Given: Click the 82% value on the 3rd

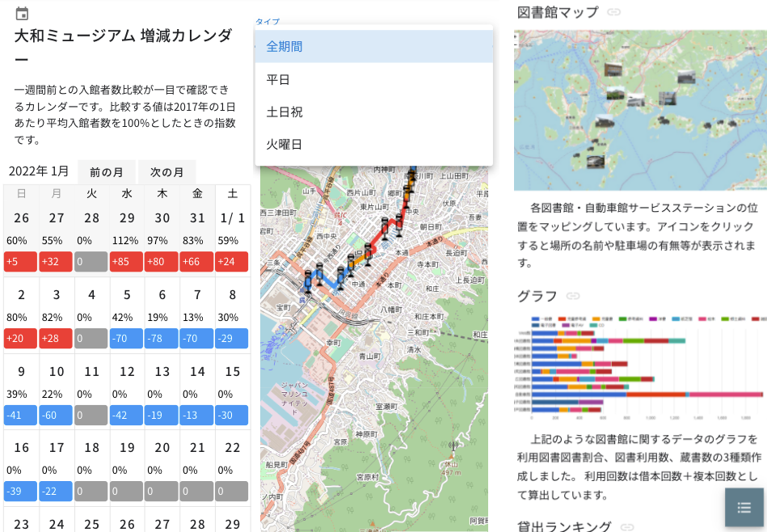Looking at the screenshot, I should tap(52, 317).
